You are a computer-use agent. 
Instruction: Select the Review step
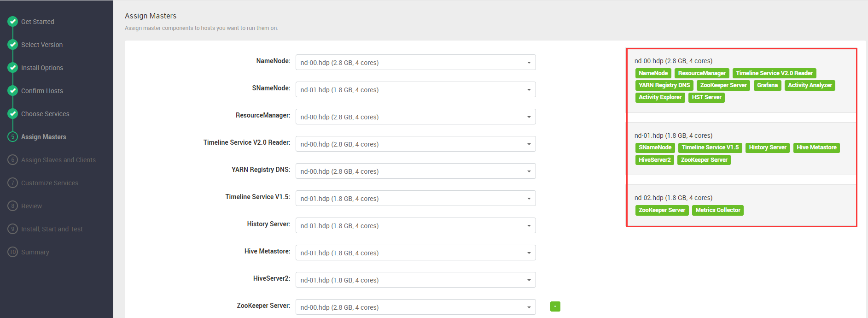(x=31, y=206)
